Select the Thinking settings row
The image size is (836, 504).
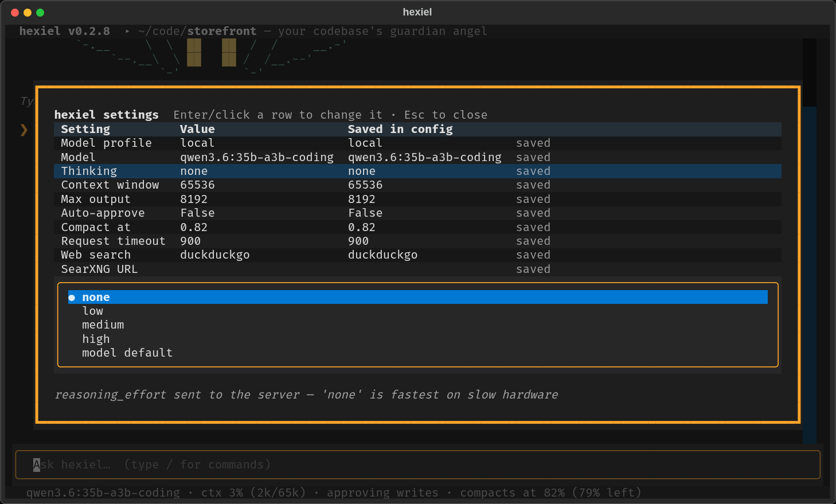coord(417,171)
